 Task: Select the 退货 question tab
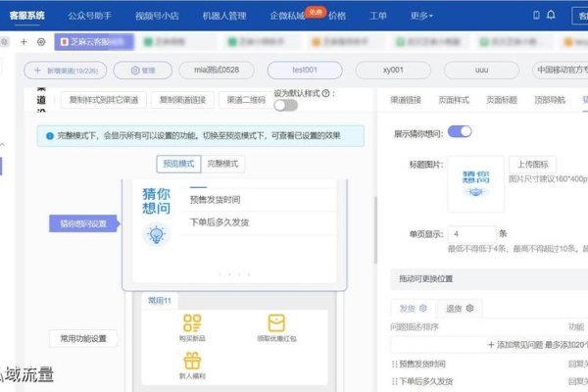[x=454, y=309]
